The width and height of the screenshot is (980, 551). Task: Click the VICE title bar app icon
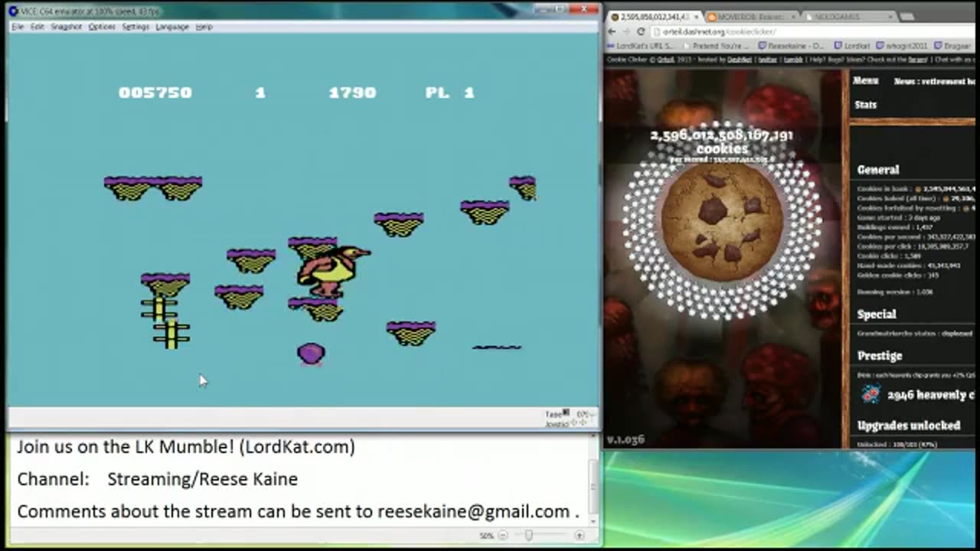[x=14, y=10]
